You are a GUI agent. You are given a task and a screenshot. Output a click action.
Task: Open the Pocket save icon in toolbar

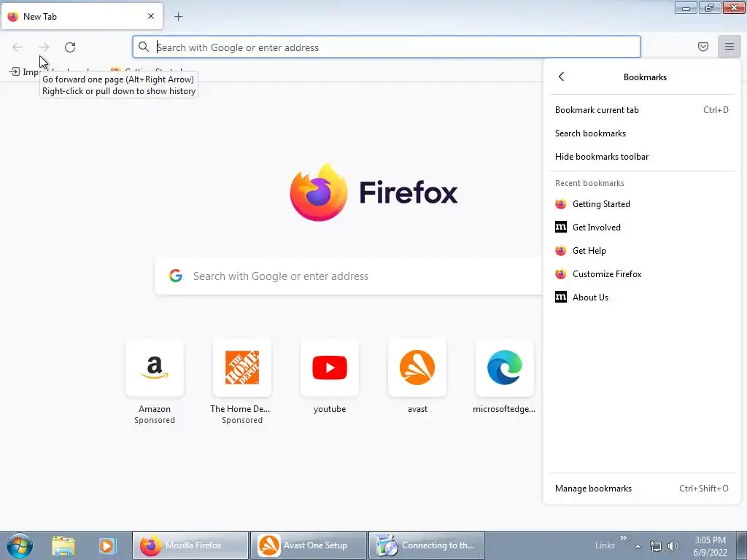tap(703, 47)
